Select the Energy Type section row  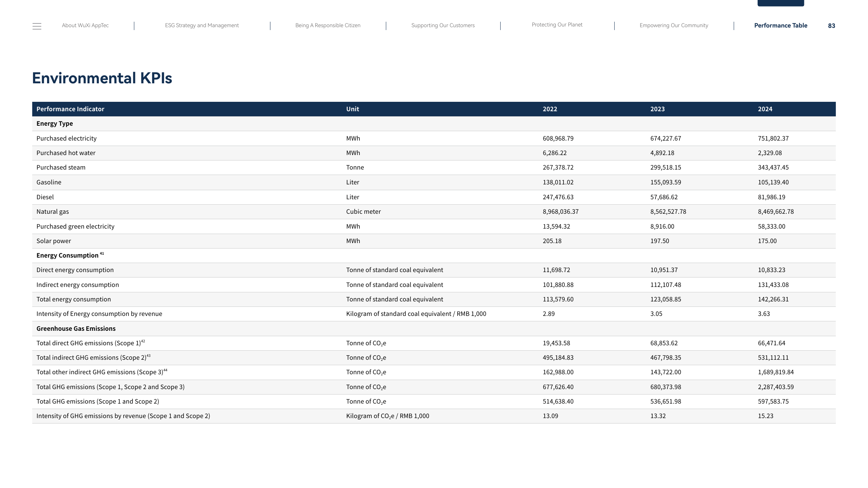click(x=434, y=124)
